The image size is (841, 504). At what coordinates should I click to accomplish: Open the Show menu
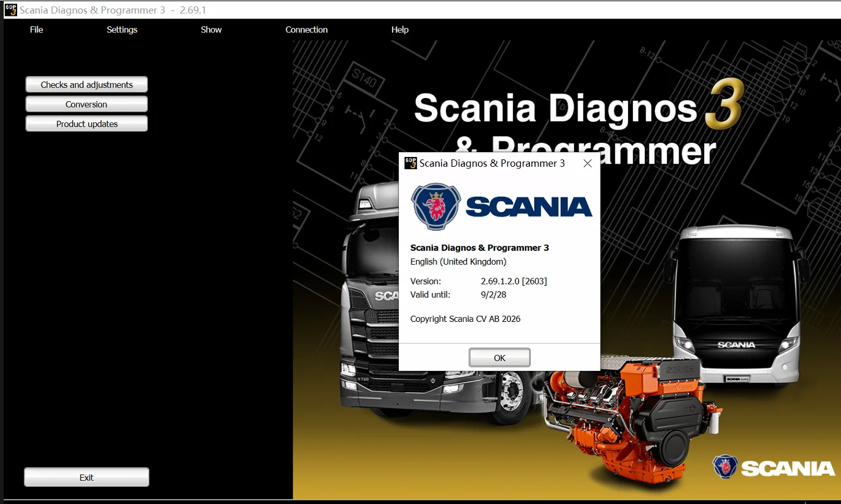click(x=211, y=29)
